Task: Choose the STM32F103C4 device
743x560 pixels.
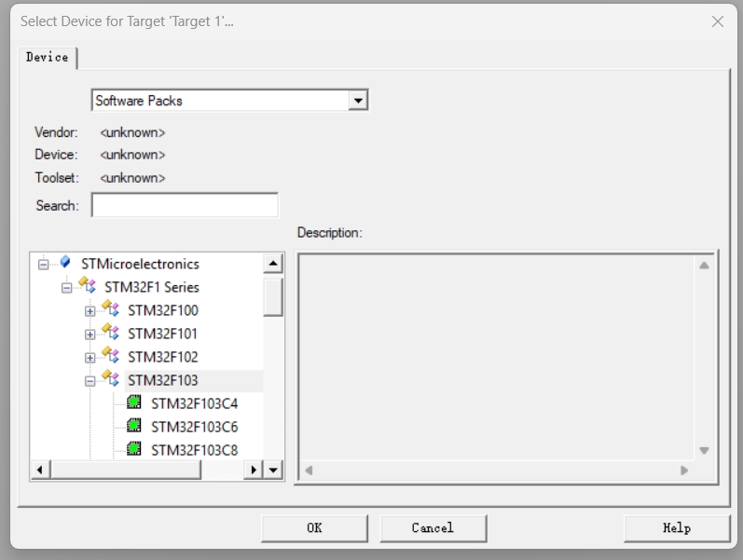Action: tap(194, 403)
